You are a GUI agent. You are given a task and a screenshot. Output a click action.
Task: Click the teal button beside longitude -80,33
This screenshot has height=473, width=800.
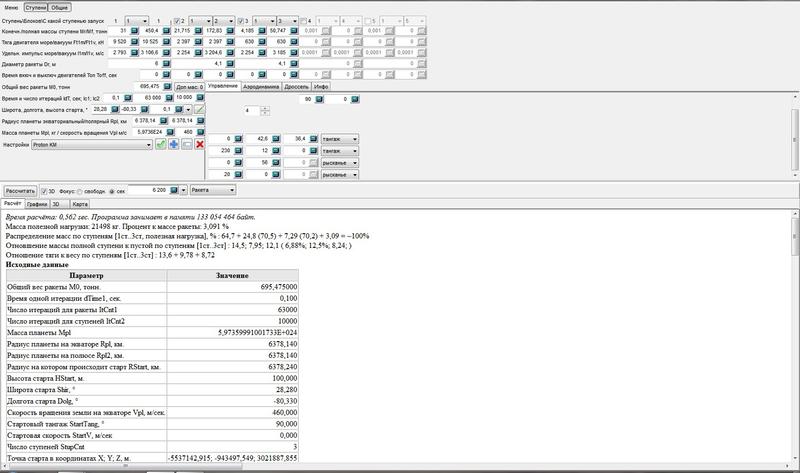(x=144, y=109)
